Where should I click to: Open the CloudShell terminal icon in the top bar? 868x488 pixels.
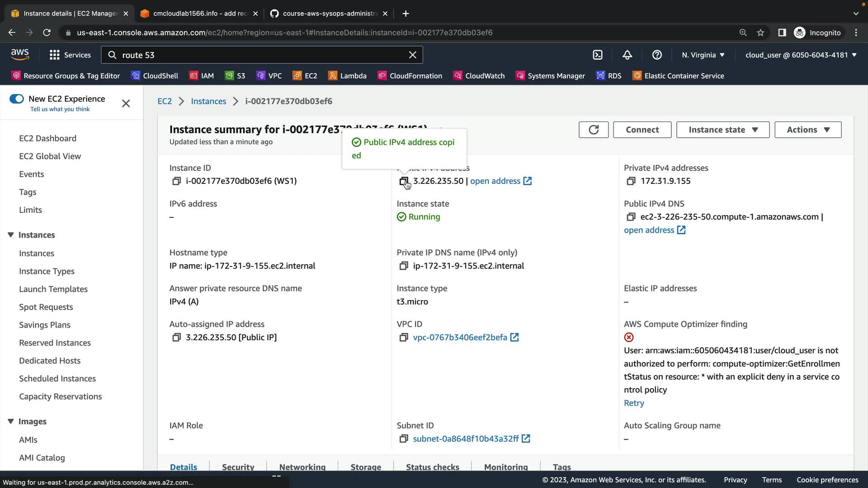coord(598,55)
